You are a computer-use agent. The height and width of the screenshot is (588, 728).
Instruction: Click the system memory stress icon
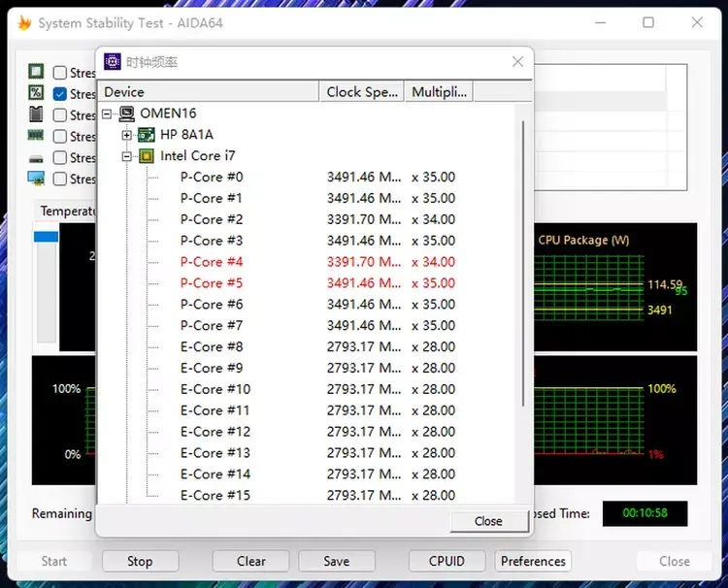(x=36, y=135)
